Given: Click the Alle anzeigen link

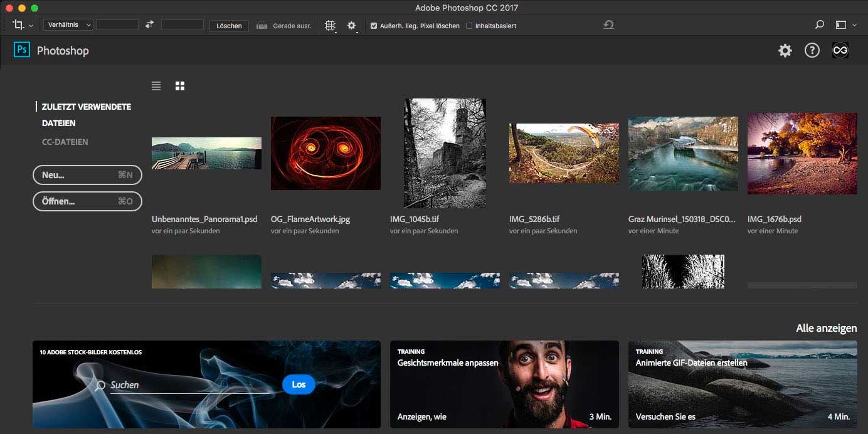Looking at the screenshot, I should click(x=826, y=329).
